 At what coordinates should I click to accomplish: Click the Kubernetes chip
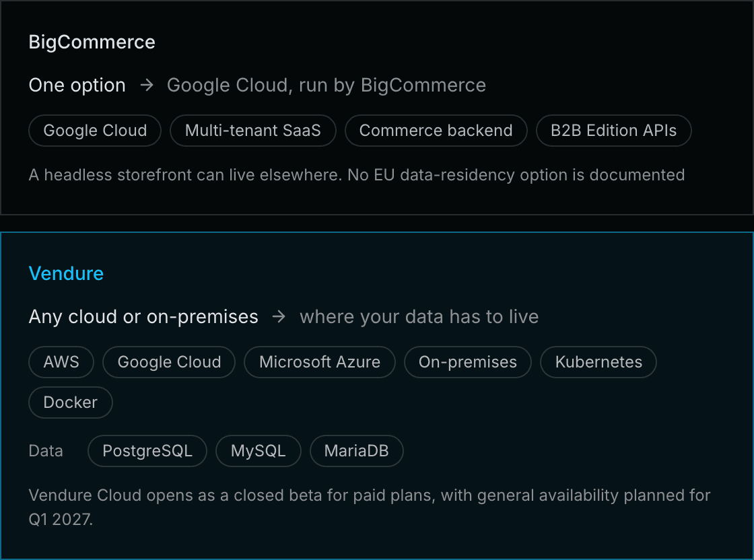tap(598, 362)
